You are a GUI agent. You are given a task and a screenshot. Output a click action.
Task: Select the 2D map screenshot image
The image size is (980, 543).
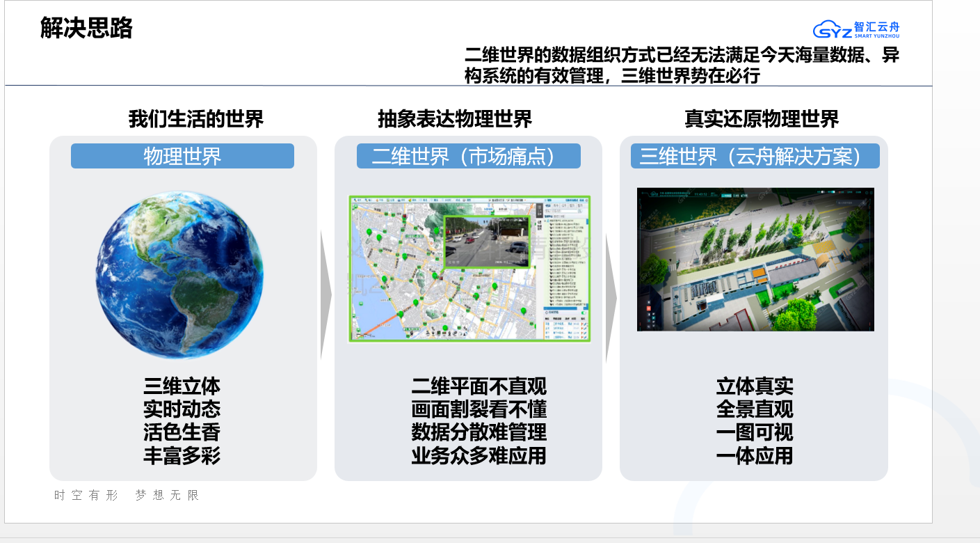[469, 269]
